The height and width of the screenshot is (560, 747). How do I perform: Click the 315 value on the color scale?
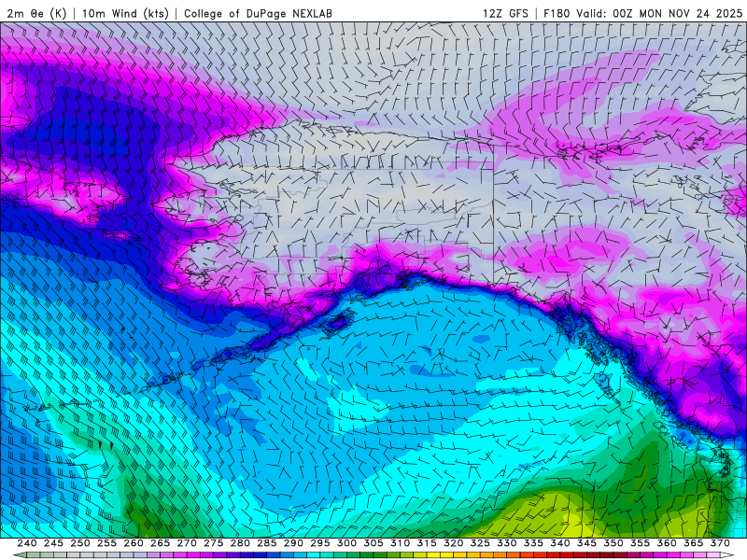[x=427, y=543]
